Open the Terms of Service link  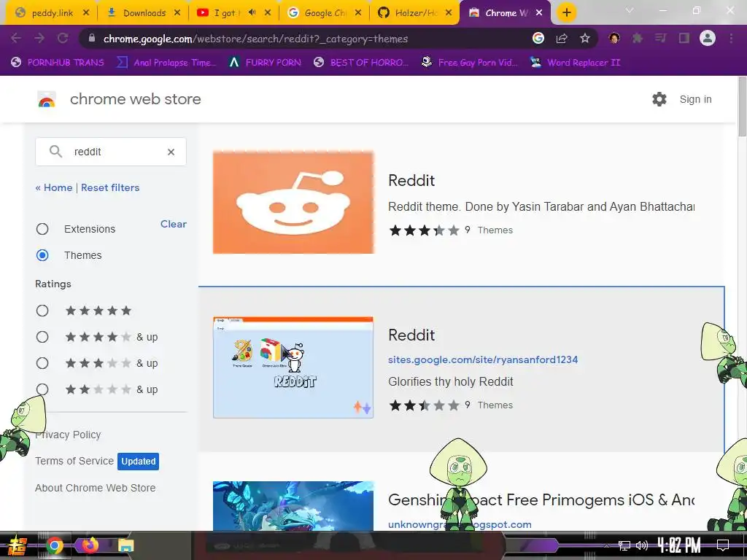[74, 461]
